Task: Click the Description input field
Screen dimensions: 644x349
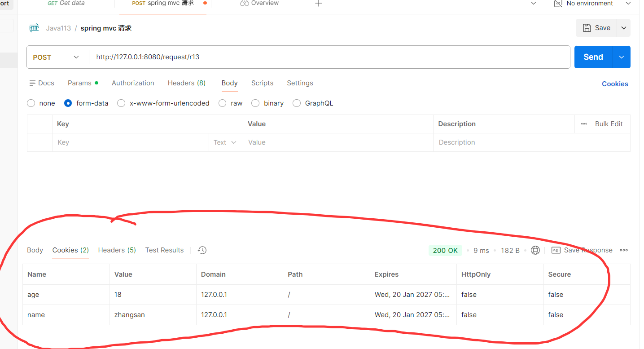Action: click(532, 142)
